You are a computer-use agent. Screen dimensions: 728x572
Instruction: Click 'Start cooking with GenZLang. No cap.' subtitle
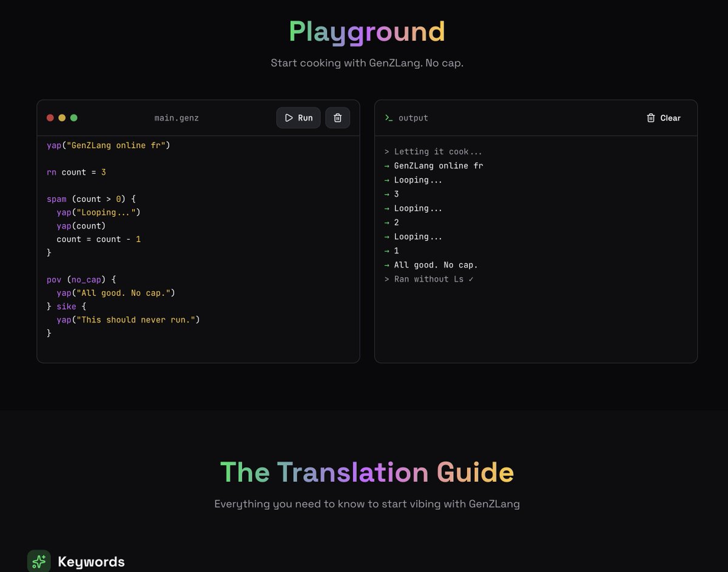click(x=367, y=63)
